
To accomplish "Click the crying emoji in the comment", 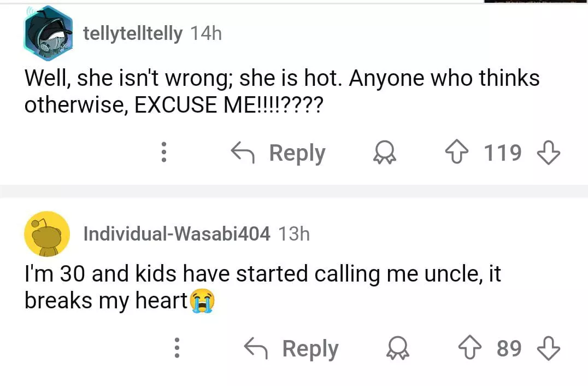I will 202,301.
